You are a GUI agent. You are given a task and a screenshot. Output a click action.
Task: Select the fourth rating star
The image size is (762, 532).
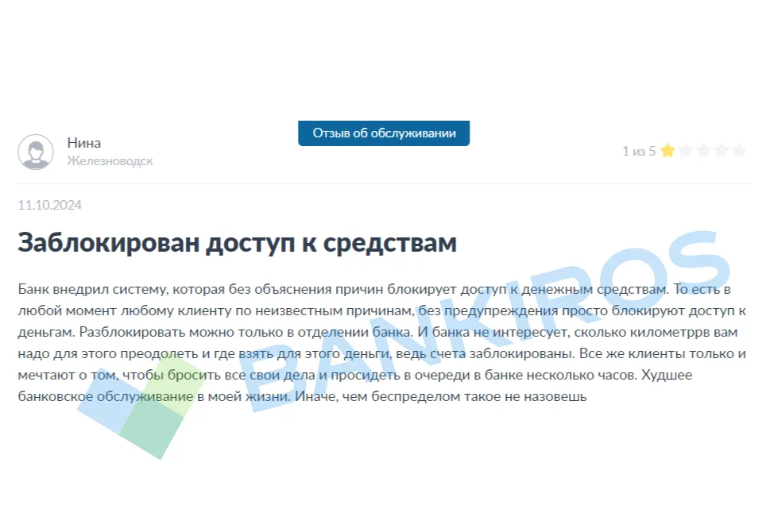[x=721, y=151]
